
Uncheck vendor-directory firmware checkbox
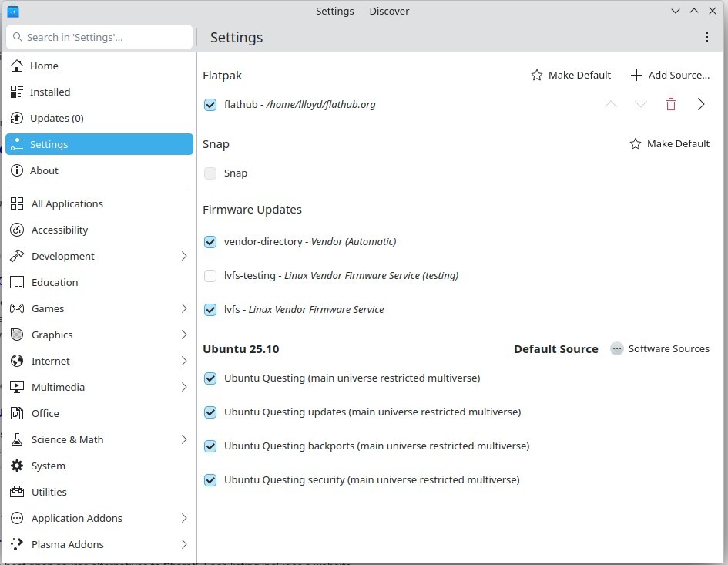pyautogui.click(x=210, y=241)
